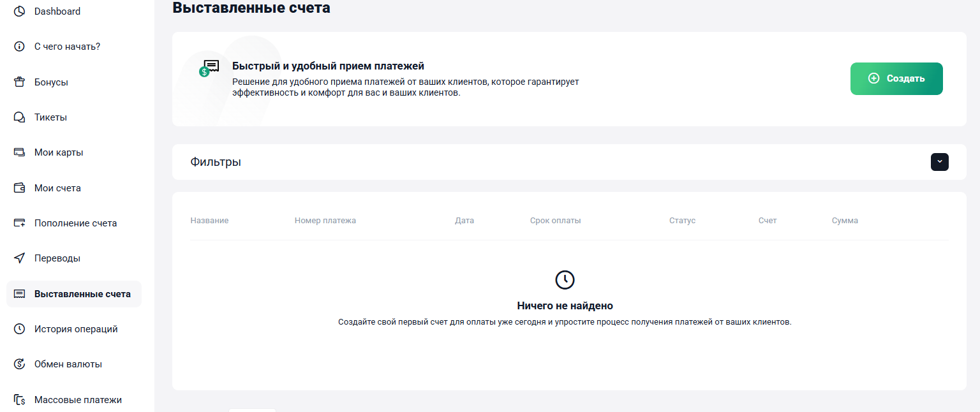980x412 pixels.
Task: Click the info icon beside С чего начать?
Action: point(20,47)
